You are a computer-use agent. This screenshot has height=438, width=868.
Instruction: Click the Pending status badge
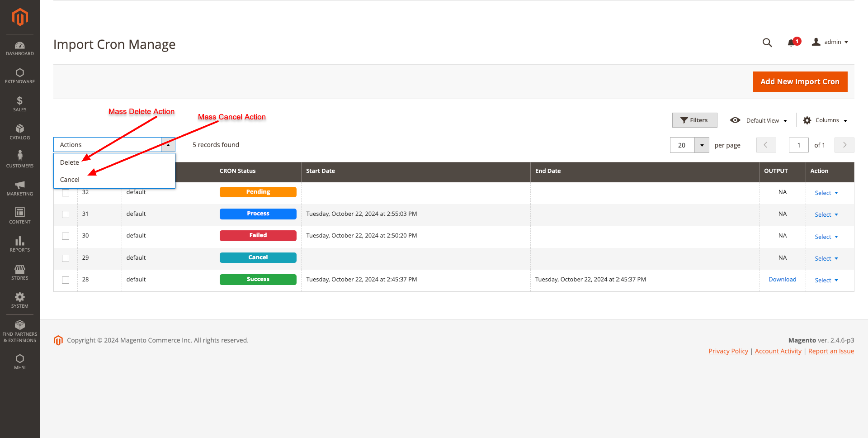[258, 192]
